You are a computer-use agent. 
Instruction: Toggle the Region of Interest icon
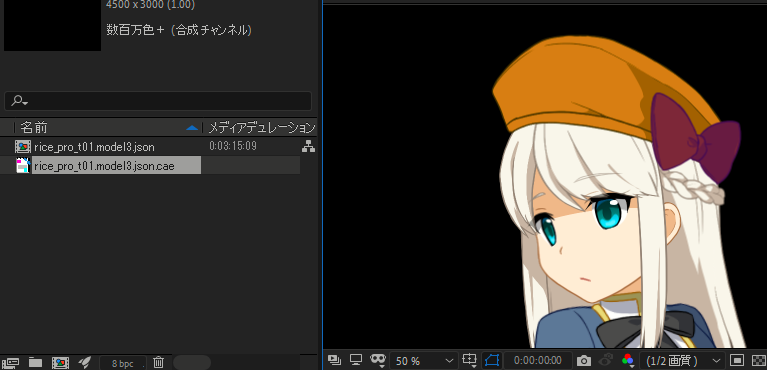(737, 361)
